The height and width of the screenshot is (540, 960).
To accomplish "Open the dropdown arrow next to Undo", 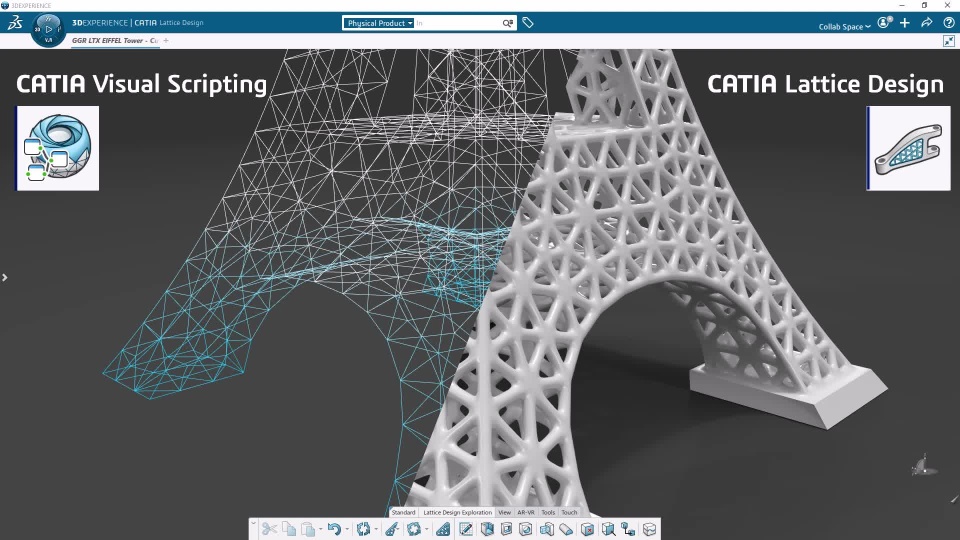I will (x=347, y=530).
